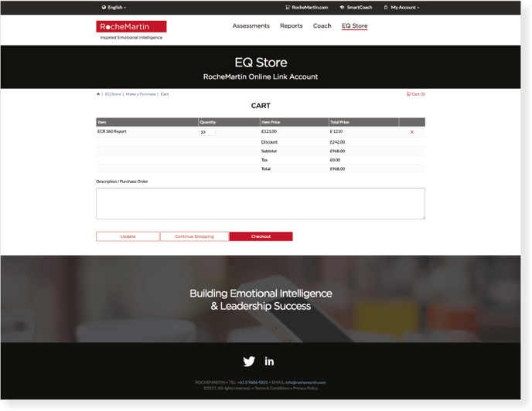Select the Total value £968.00 in Total row
532x411 pixels.
coord(337,168)
